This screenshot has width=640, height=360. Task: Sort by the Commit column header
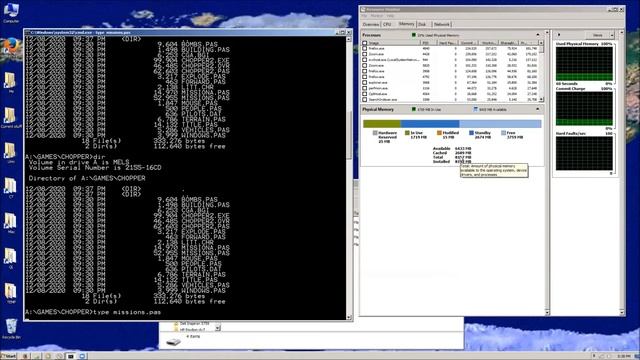[467, 43]
